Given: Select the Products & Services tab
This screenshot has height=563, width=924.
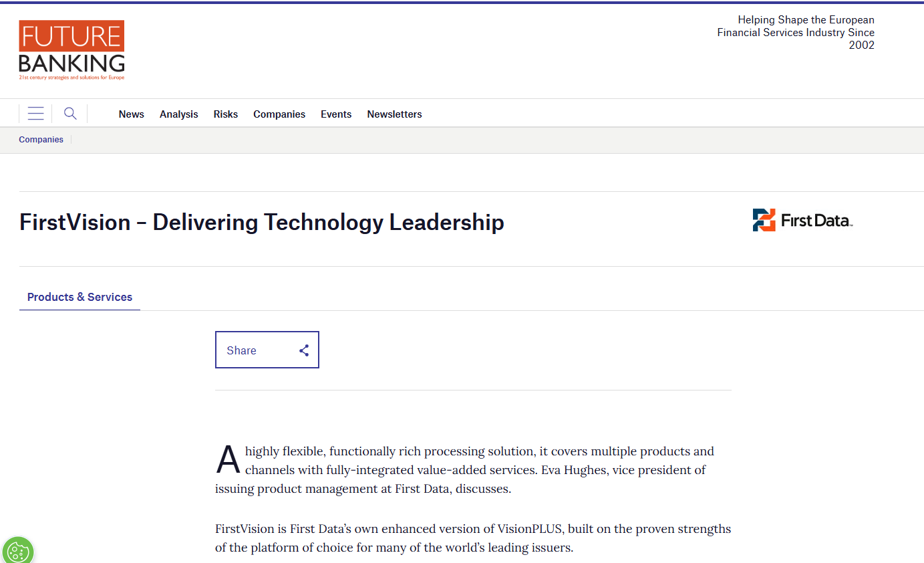Looking at the screenshot, I should point(80,297).
